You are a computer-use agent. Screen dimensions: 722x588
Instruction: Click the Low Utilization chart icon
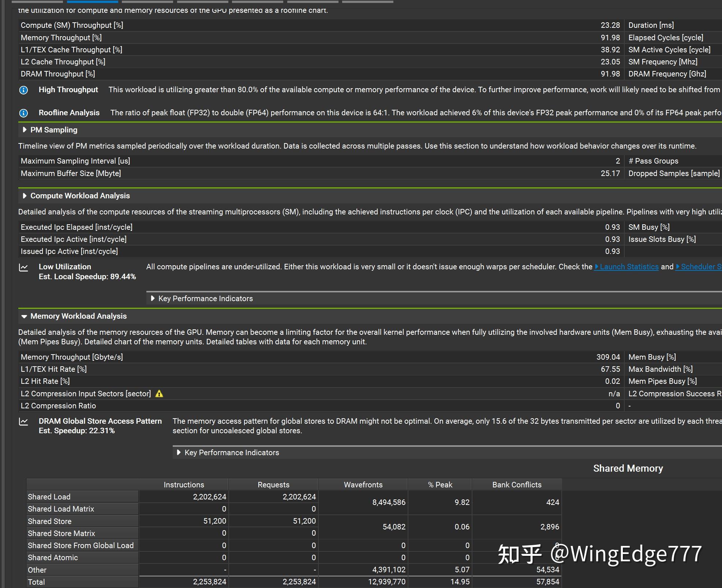click(x=23, y=267)
